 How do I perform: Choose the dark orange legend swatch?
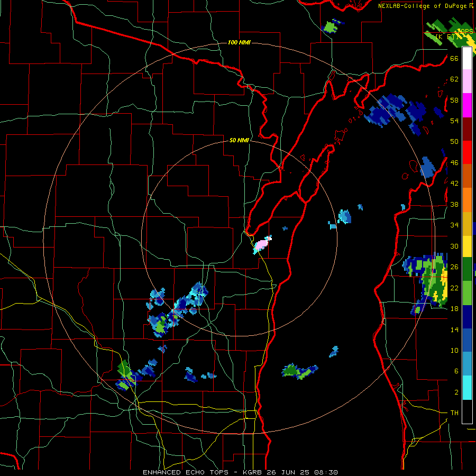[x=467, y=176]
